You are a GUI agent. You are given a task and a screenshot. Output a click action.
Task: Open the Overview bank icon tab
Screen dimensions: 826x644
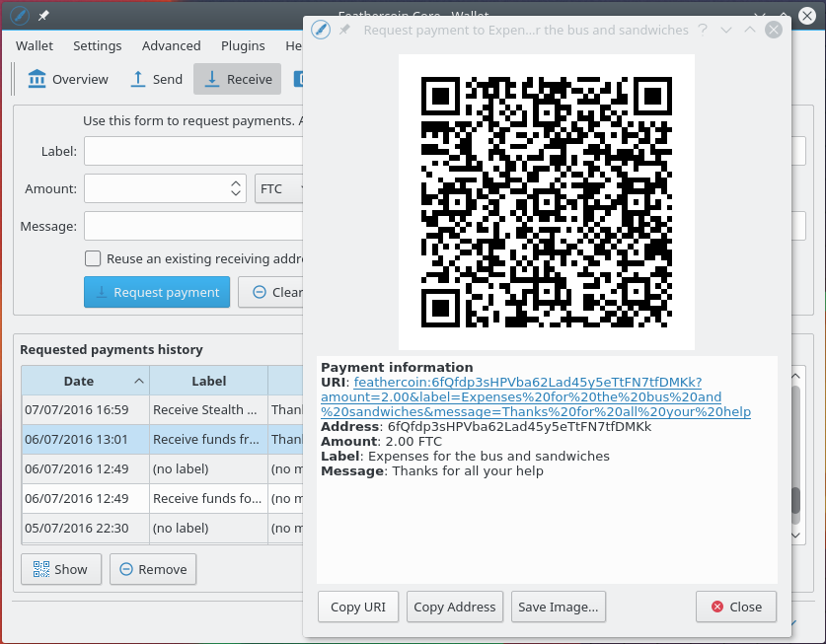point(68,79)
